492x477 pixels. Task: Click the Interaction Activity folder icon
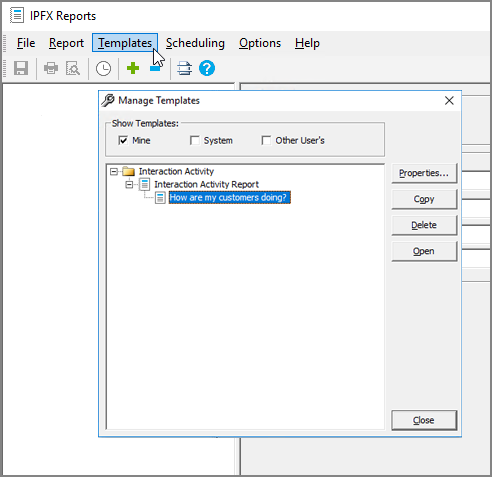coord(128,171)
